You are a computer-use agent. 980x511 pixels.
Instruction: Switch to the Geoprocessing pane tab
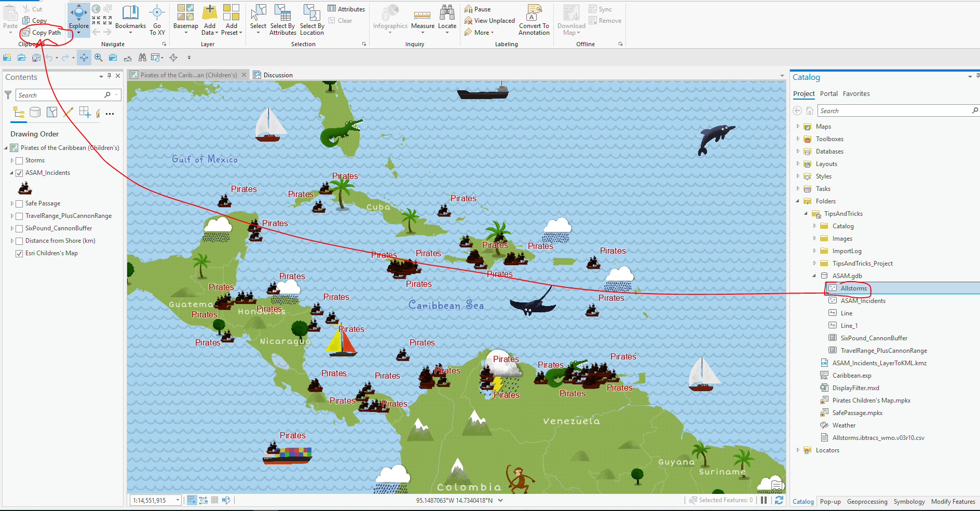pos(867,502)
